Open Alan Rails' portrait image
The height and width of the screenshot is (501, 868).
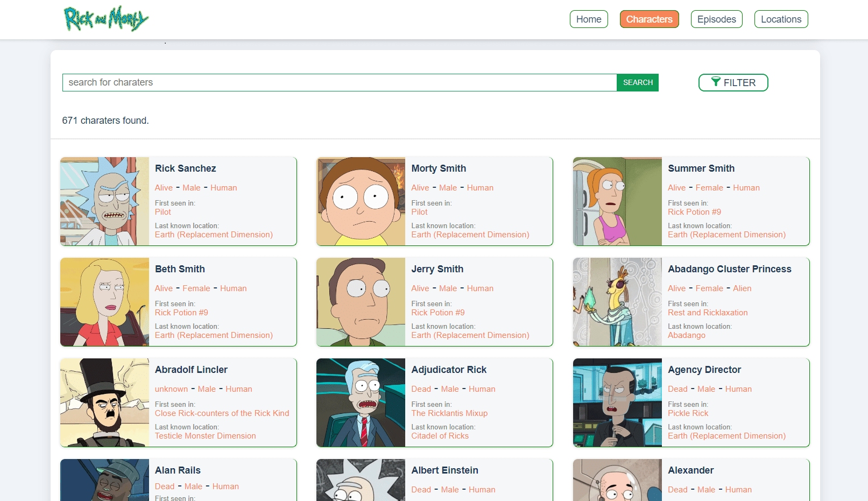(104, 480)
